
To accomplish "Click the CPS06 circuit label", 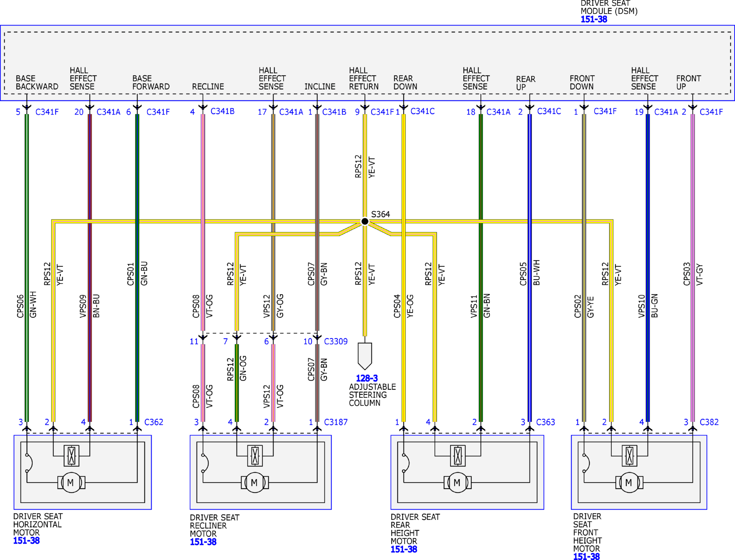I will 20,306.
